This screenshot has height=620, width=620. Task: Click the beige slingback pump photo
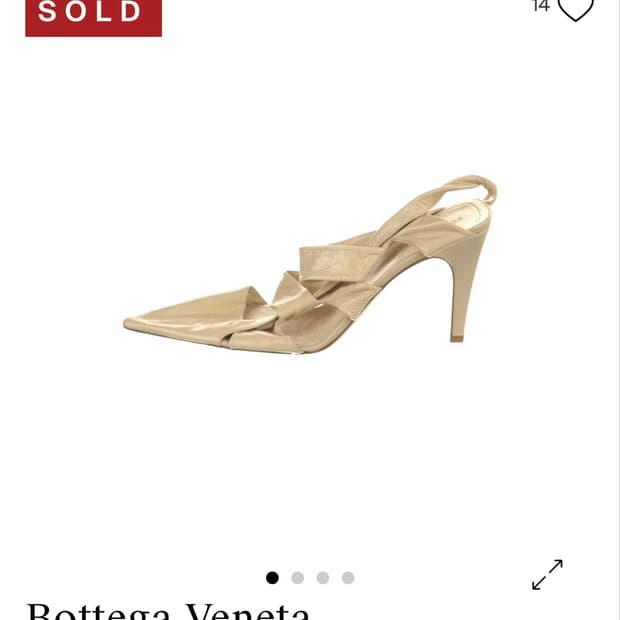pyautogui.click(x=310, y=264)
